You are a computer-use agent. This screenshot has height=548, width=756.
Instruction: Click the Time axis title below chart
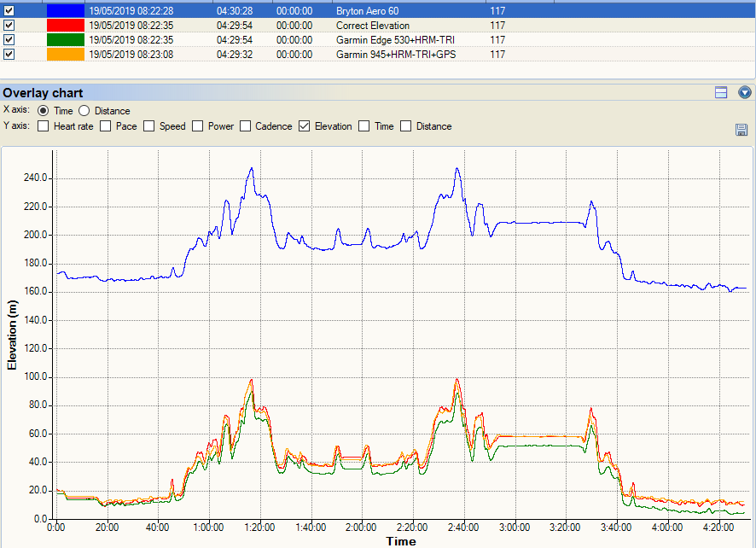tap(401, 541)
